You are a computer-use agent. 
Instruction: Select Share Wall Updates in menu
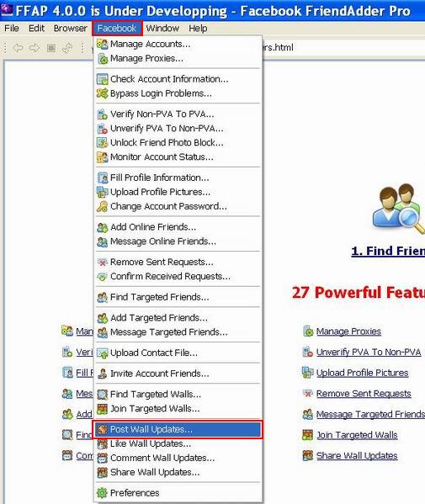(178, 472)
